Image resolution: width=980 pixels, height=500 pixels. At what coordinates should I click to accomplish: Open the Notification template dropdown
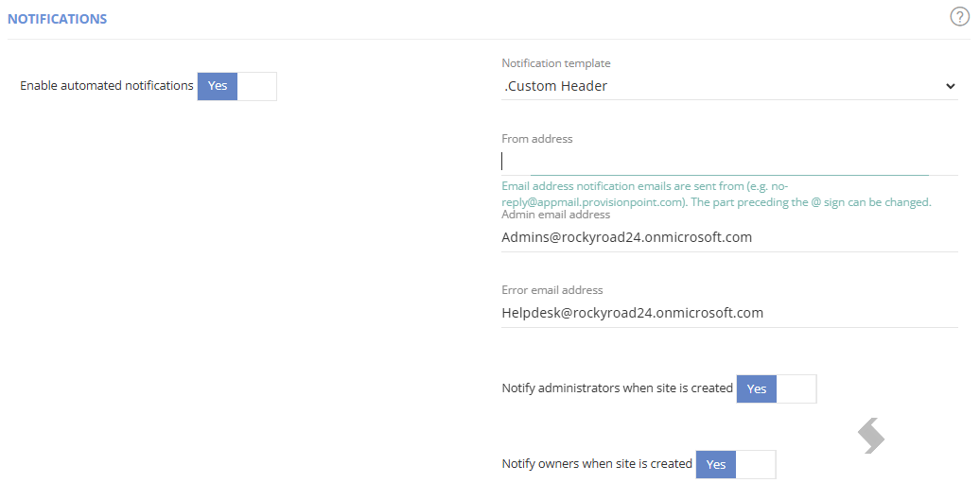pos(729,86)
